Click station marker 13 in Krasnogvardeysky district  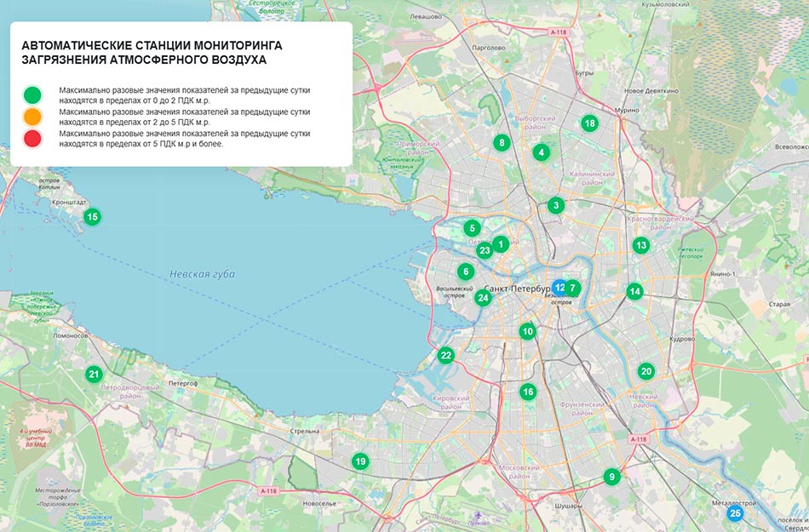641,245
